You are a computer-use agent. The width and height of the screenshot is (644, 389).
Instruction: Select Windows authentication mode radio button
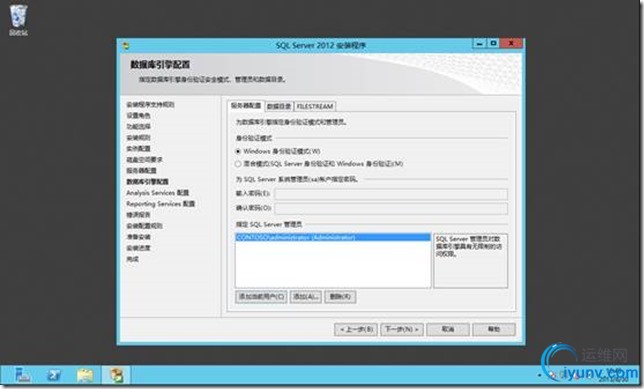pyautogui.click(x=238, y=152)
